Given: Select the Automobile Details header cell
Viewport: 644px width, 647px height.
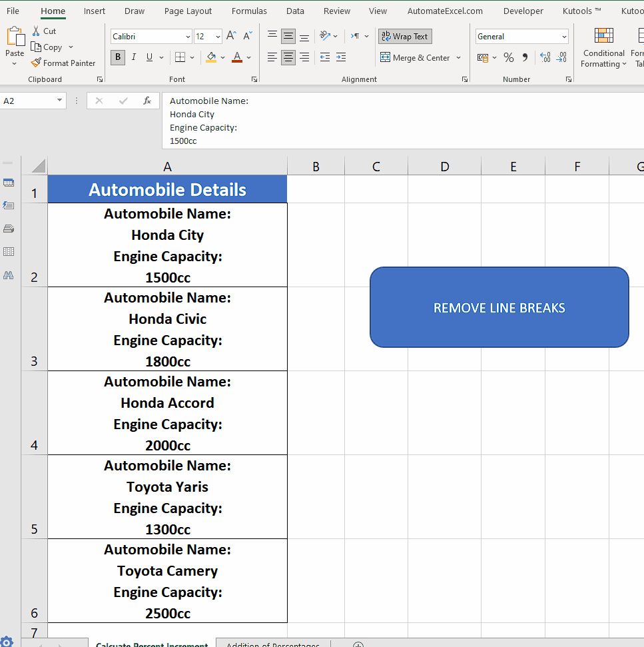Looking at the screenshot, I should 167,189.
